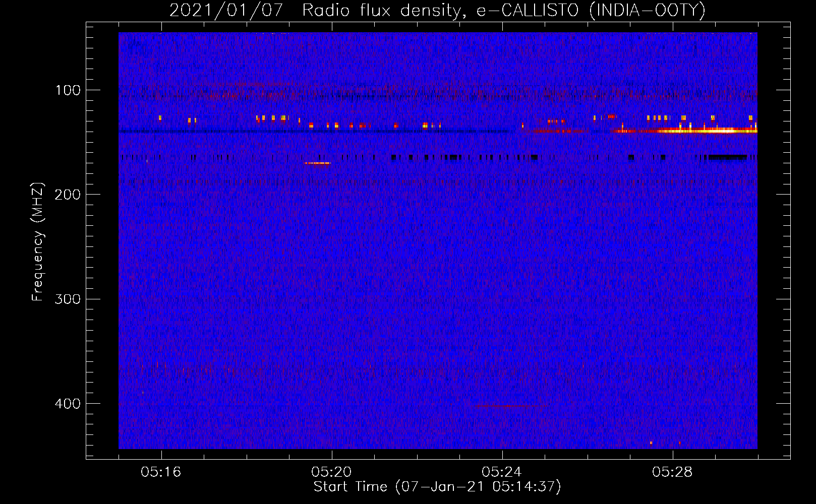Click the '100' frequency tick label
This screenshot has height=504, width=816.
[x=68, y=90]
